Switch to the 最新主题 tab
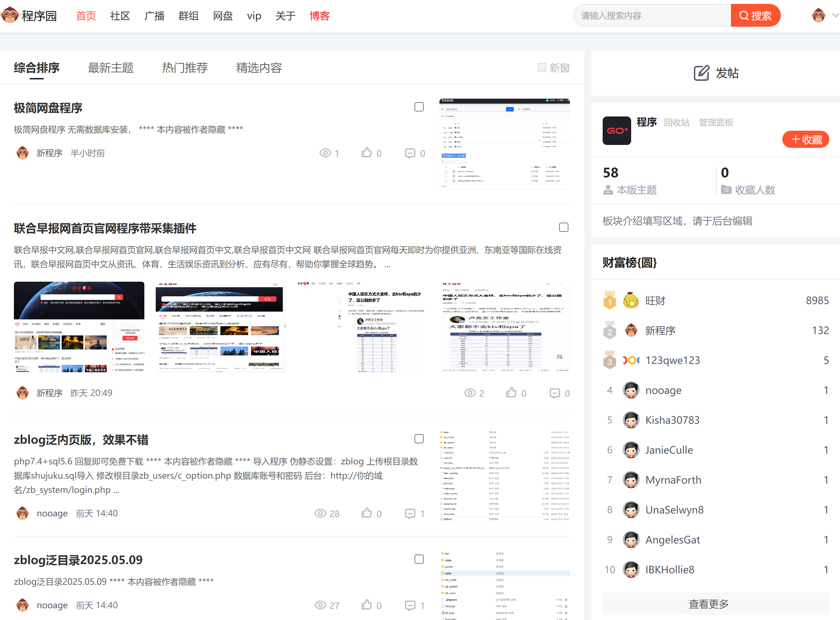The width and height of the screenshot is (840, 620). coord(110,68)
